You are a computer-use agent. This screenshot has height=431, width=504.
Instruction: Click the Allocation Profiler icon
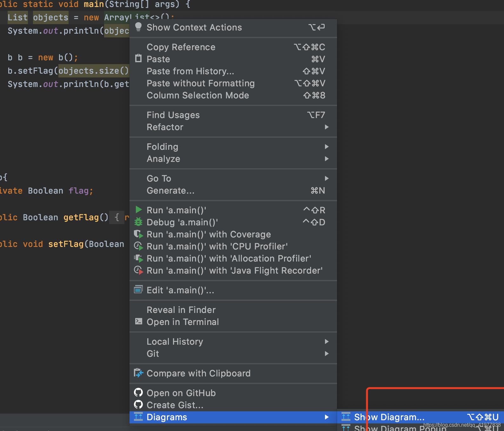(x=138, y=258)
